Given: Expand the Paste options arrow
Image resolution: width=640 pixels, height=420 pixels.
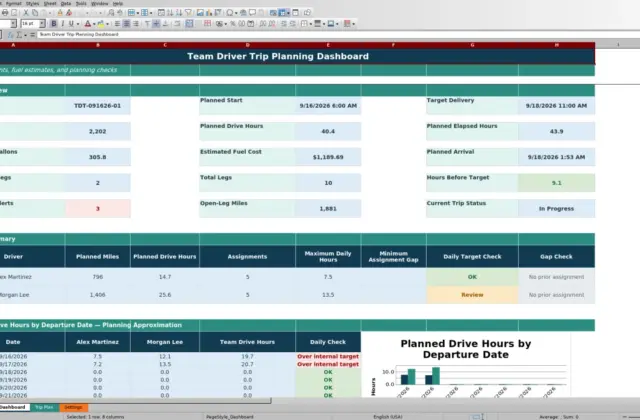Looking at the screenshot, I should click(x=50, y=13).
